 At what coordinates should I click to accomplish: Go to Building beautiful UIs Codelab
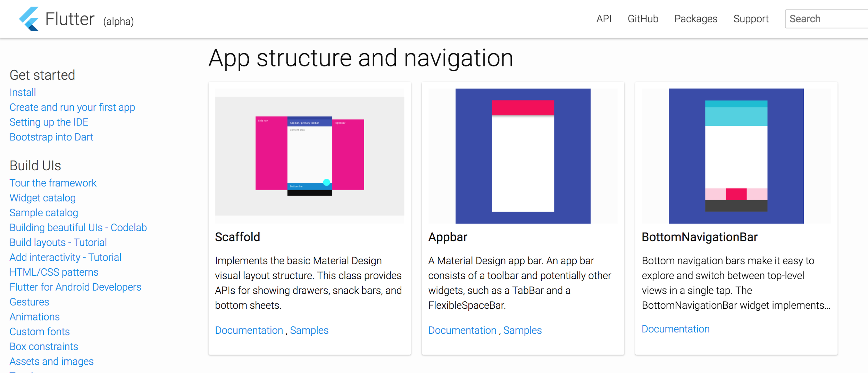(x=78, y=228)
